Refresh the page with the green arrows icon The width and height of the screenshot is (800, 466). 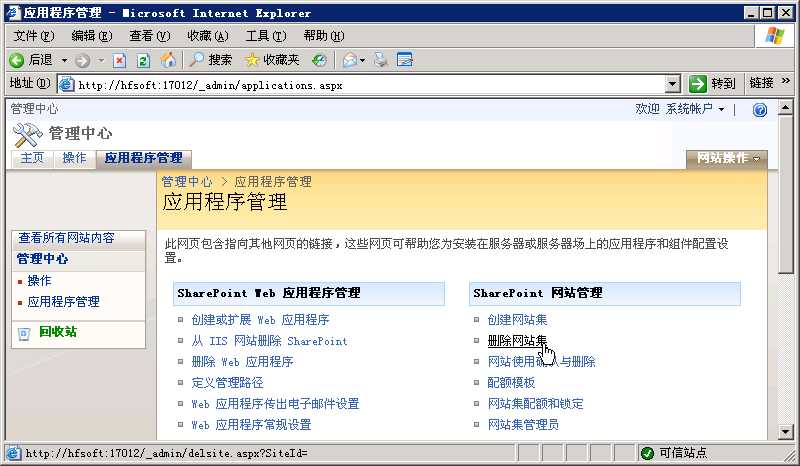[143, 61]
